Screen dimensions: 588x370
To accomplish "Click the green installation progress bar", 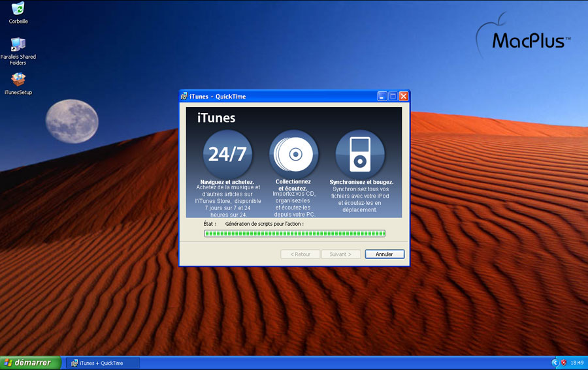I will (x=295, y=234).
